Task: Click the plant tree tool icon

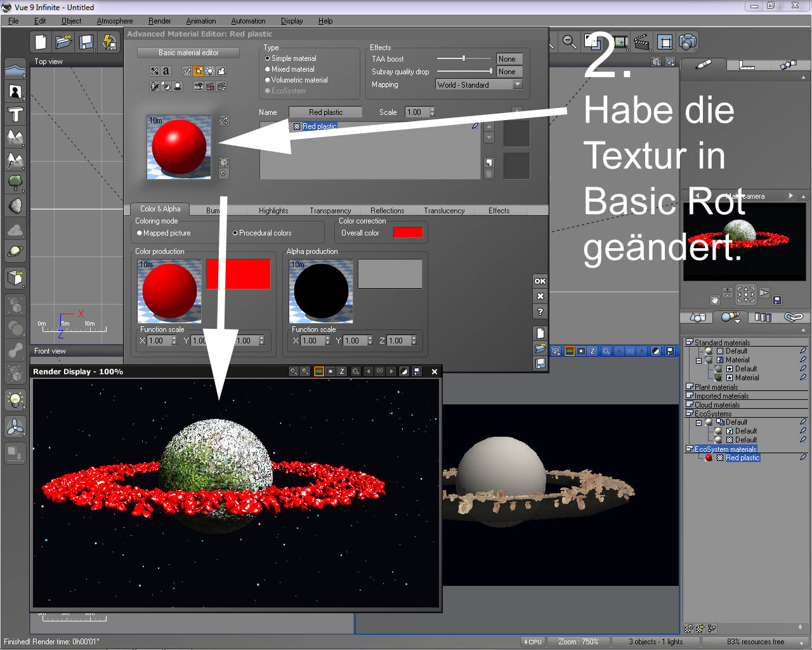Action: point(15,183)
